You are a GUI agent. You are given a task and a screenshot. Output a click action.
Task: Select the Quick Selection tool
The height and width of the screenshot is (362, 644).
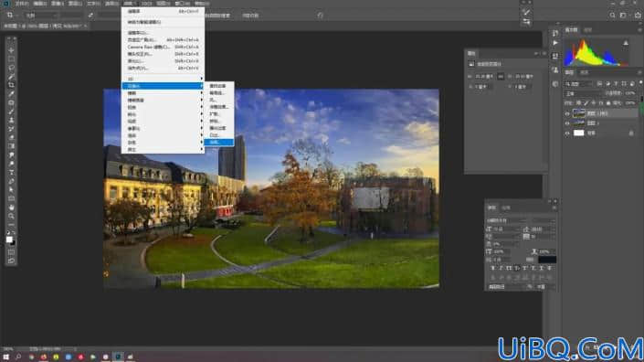11,77
